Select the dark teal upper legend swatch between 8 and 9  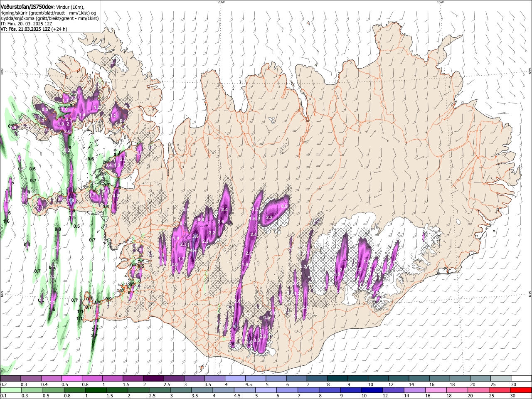[337, 378]
